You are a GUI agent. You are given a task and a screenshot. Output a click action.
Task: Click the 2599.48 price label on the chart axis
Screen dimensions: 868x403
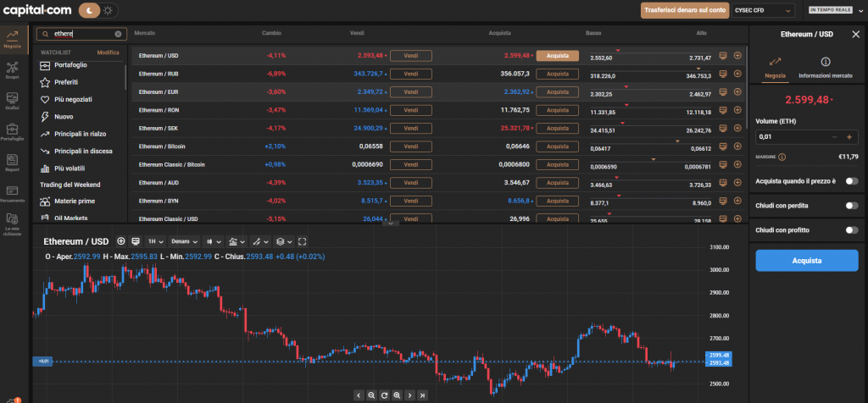[x=719, y=355]
